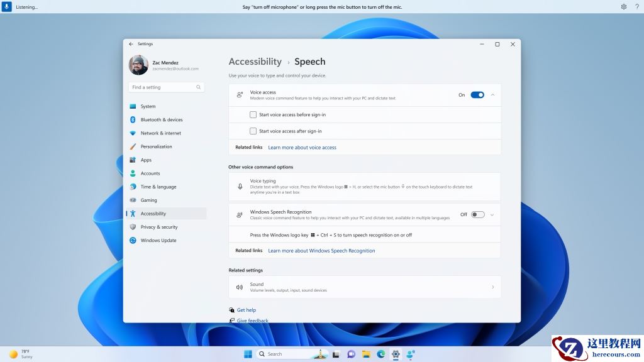Open Learn more about voice access link

coord(302,147)
